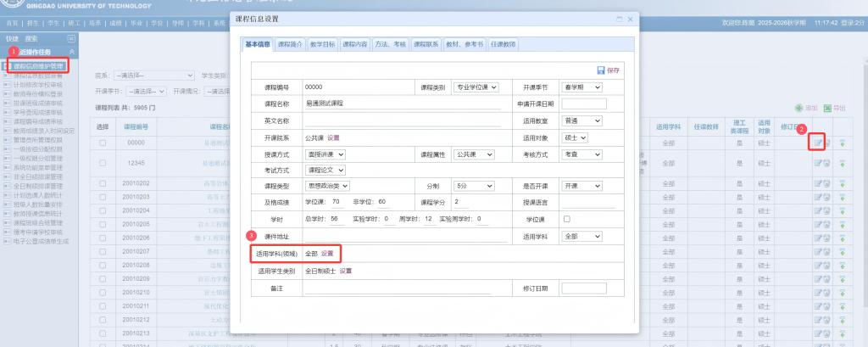Screen dimensions: 868x347
Task: Maximize the 课程信息设置 dialog window
Action: (x=620, y=19)
